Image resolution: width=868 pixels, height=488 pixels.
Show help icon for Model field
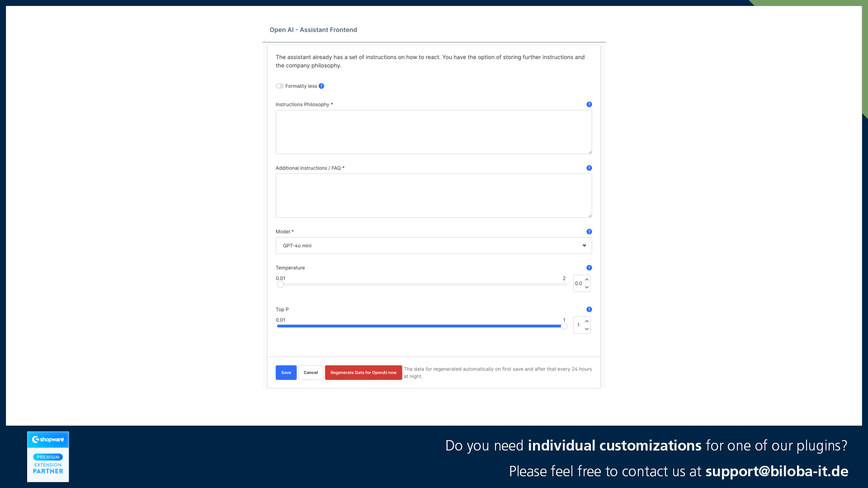(589, 232)
